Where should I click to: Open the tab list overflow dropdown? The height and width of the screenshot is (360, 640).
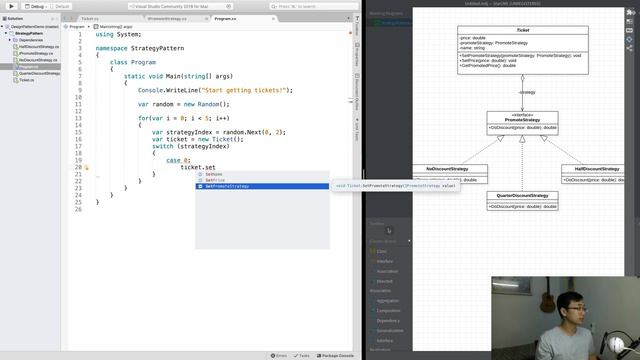coord(348,18)
